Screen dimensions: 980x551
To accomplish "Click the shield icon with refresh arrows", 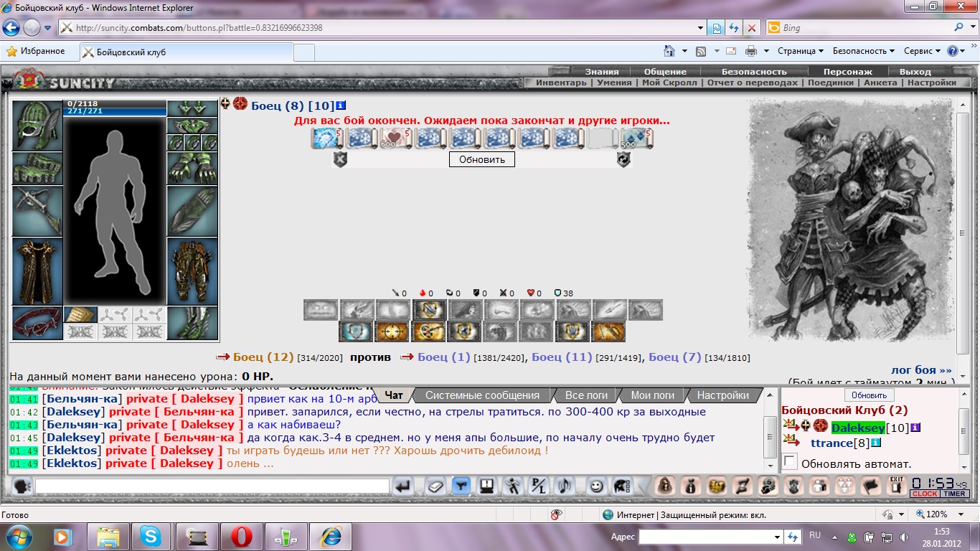I will click(623, 160).
